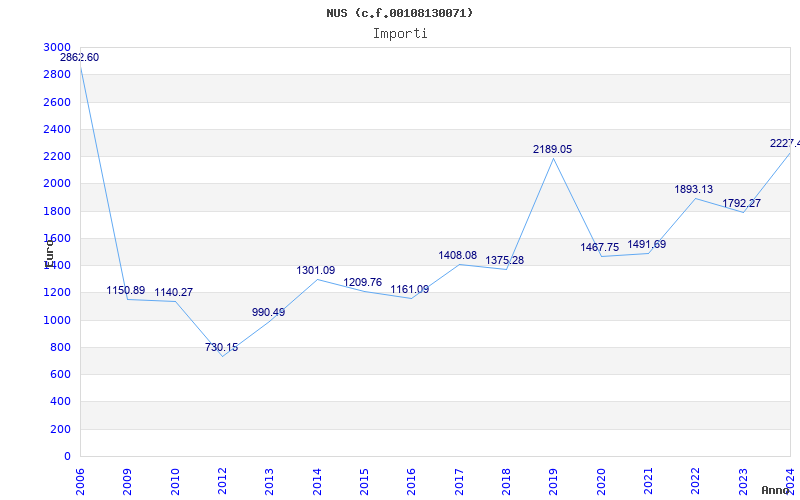Click the 2021 x-axis year label

648,482
